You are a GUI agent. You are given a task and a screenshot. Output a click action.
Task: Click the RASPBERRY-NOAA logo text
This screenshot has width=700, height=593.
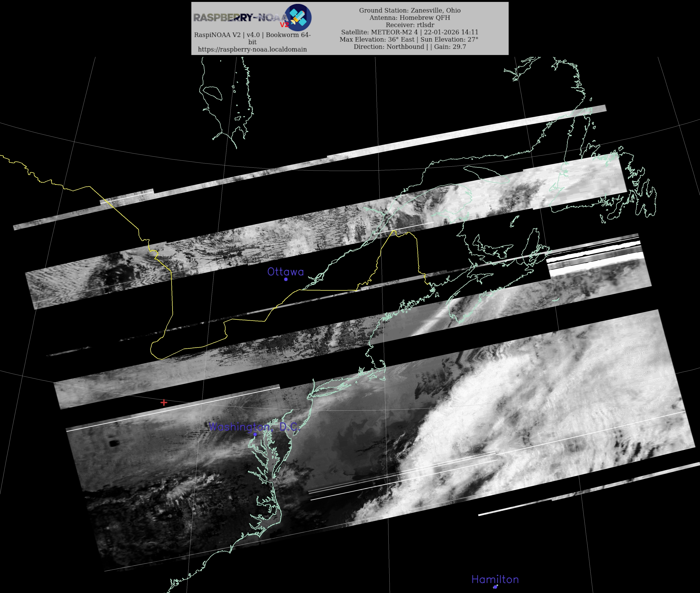pos(240,18)
